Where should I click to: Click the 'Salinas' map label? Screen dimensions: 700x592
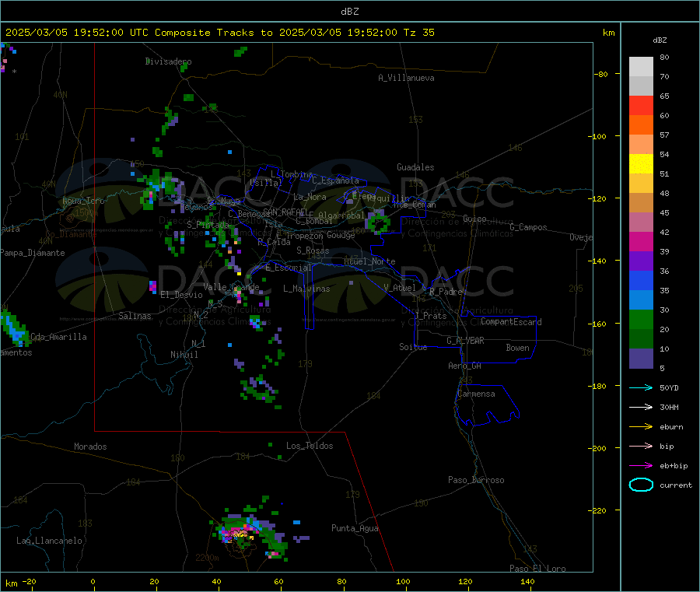(135, 316)
